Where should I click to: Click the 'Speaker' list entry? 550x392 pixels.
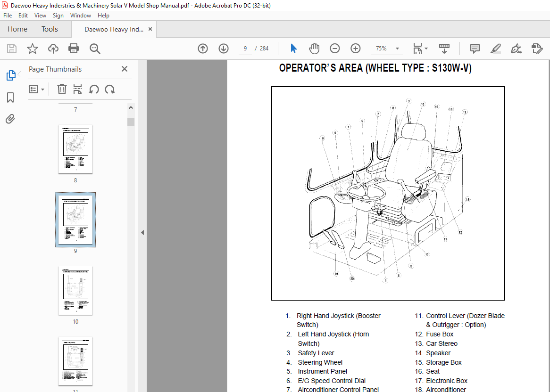click(433, 353)
